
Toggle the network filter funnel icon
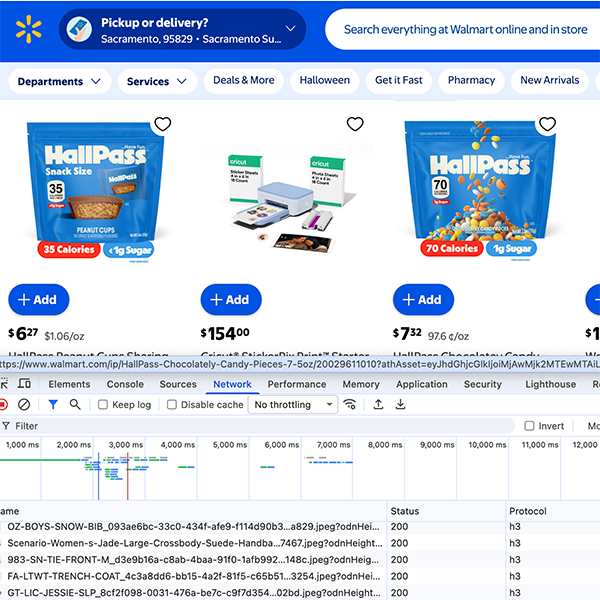(x=53, y=404)
